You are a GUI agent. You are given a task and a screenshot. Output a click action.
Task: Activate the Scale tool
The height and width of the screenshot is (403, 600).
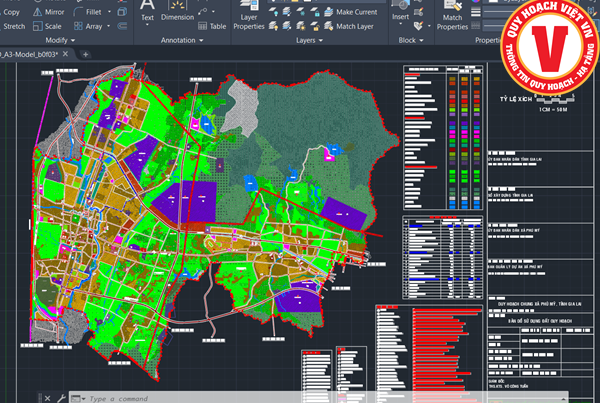tap(47, 26)
